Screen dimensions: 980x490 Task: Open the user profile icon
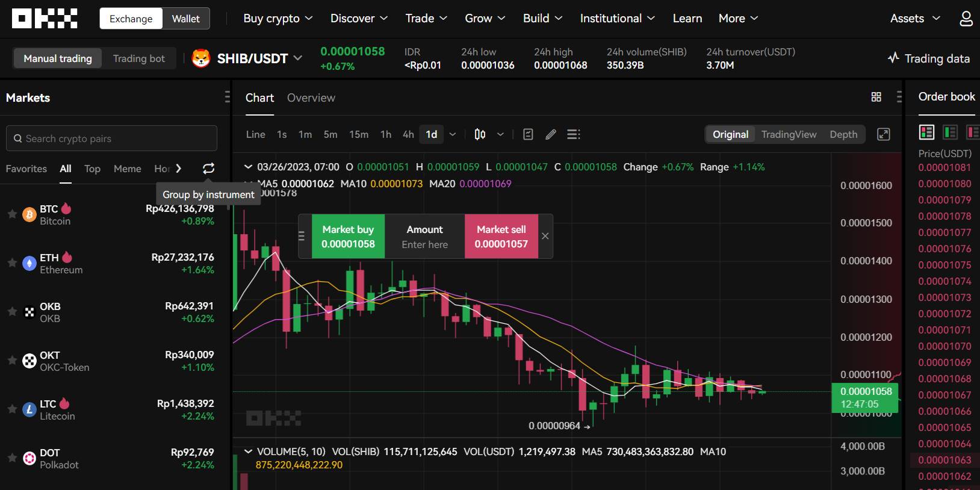click(x=966, y=19)
